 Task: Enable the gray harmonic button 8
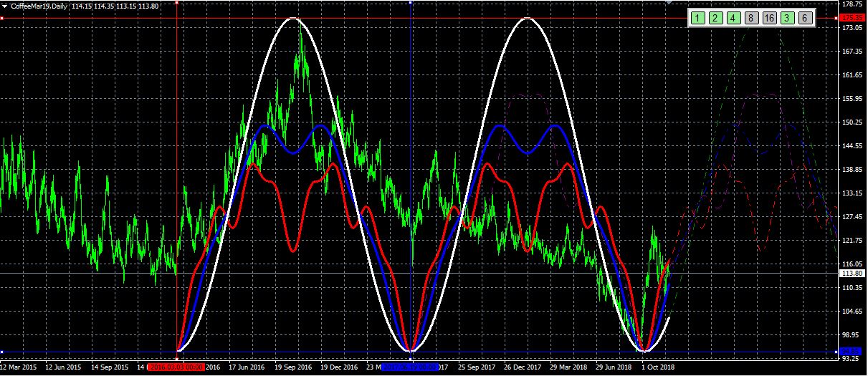click(x=751, y=18)
